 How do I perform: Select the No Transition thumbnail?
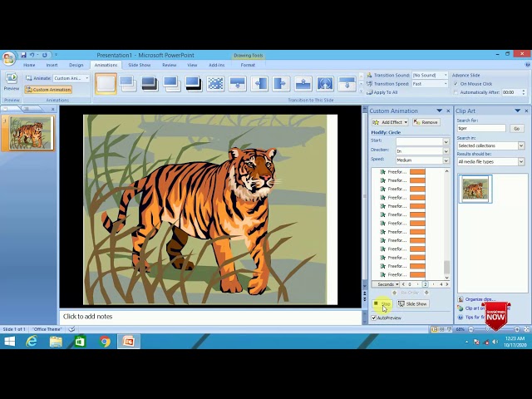pyautogui.click(x=106, y=83)
